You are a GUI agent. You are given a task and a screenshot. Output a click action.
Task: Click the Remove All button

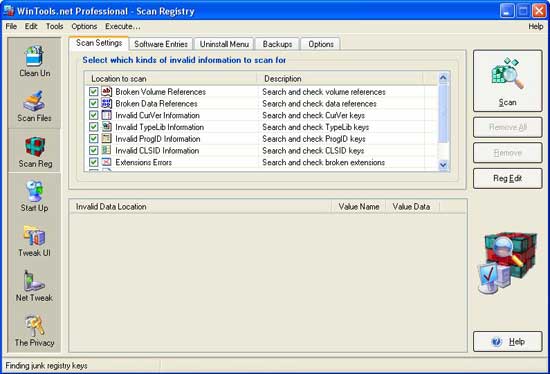tap(508, 127)
